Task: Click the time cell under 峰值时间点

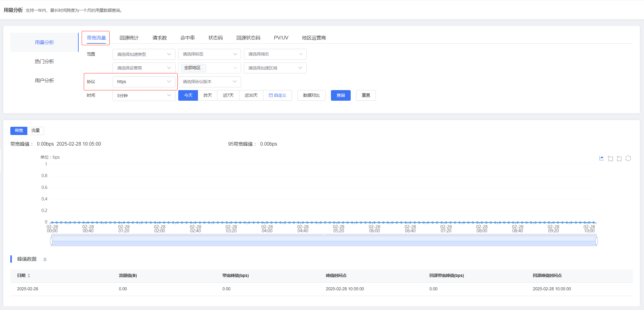Action: point(345,289)
